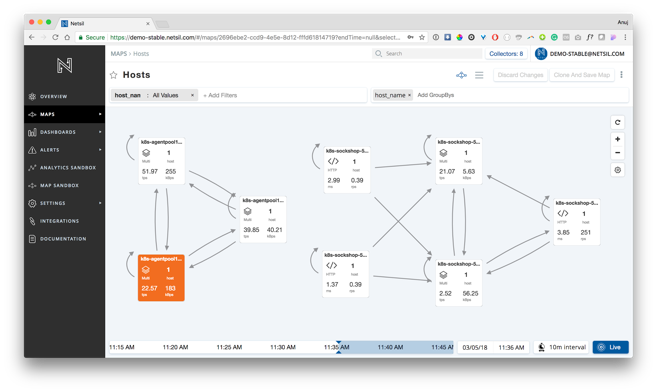
Task: Expand the Maps submenu arrow
Action: (100, 114)
